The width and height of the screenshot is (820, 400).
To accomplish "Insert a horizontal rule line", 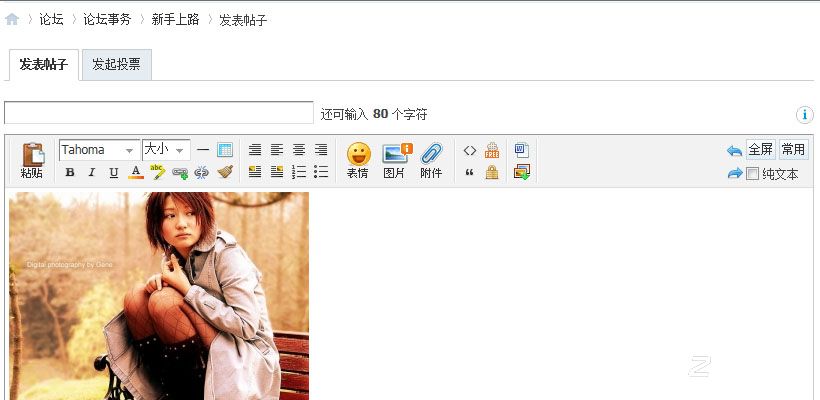I will point(203,150).
